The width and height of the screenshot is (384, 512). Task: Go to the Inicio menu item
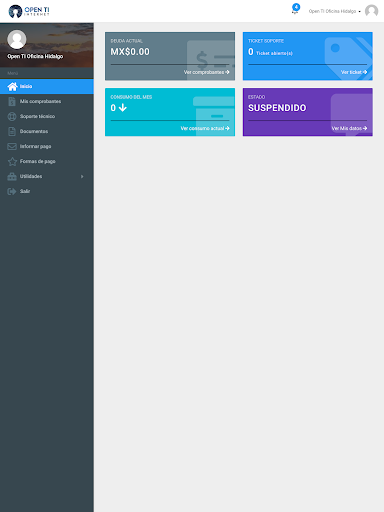pos(47,86)
